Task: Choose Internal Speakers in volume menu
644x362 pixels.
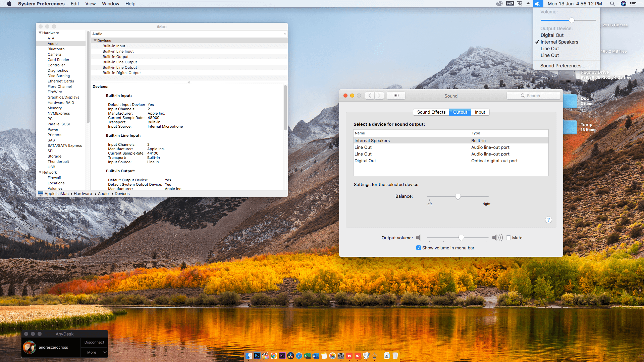Action: pyautogui.click(x=567, y=42)
